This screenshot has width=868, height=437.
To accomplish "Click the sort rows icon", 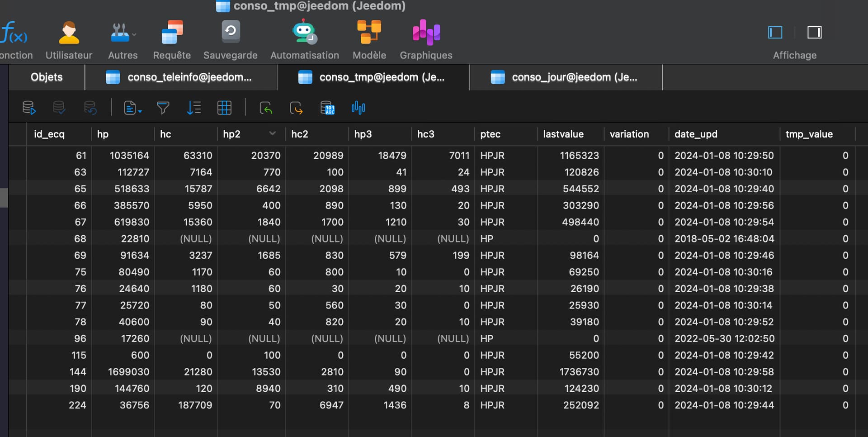I will 193,108.
